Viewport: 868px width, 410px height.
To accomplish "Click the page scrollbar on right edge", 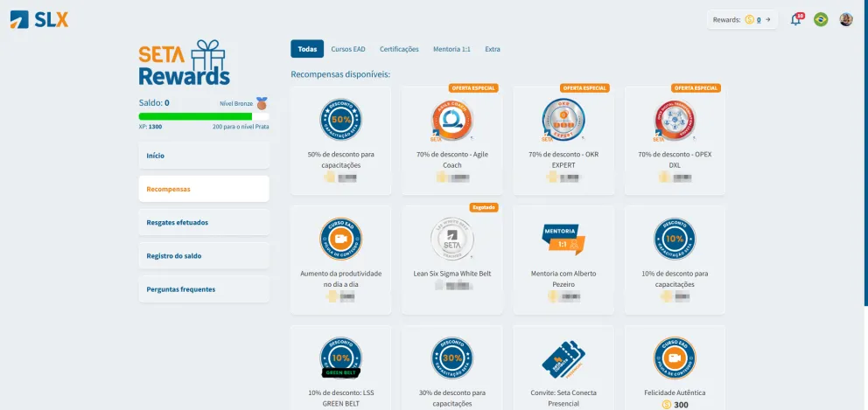I will coord(865,153).
